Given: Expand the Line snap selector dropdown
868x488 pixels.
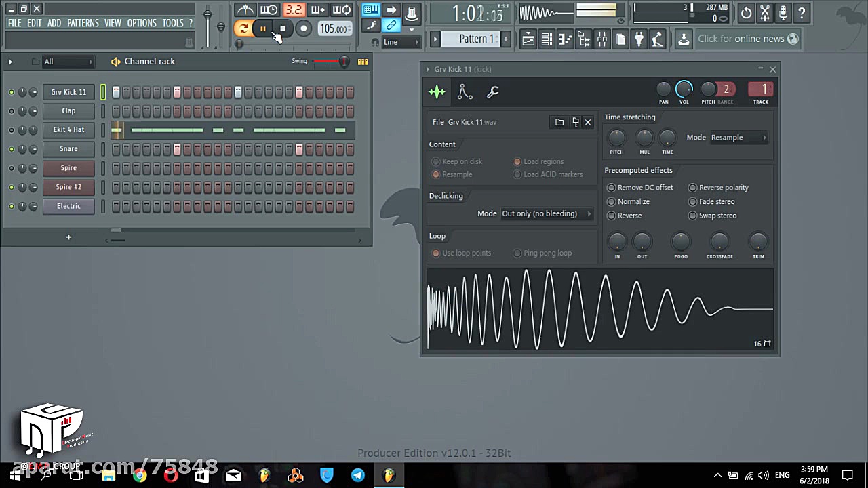Looking at the screenshot, I should pos(401,42).
